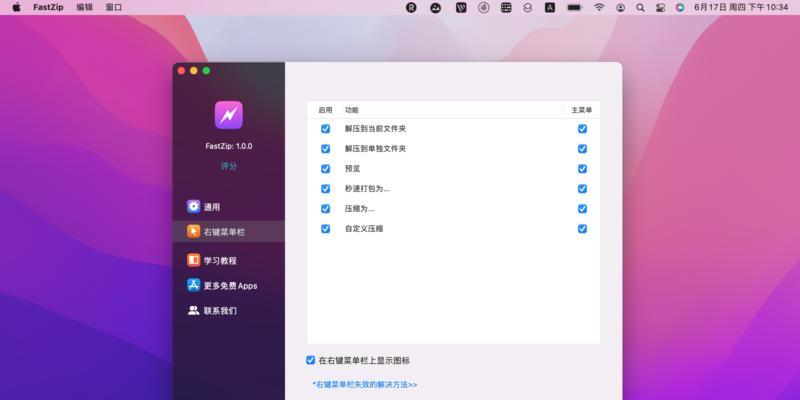Open 更多免费 Apps section
The image size is (800, 400).
229,285
